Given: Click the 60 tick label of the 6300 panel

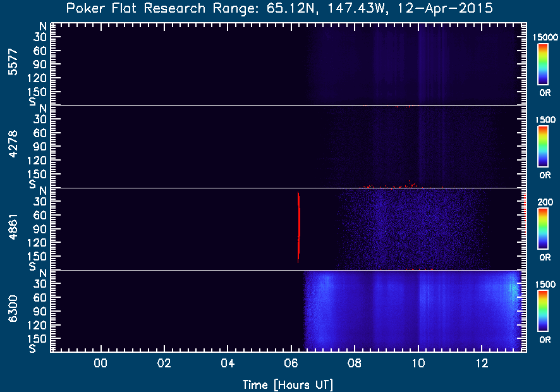Looking at the screenshot, I should [x=40, y=297].
